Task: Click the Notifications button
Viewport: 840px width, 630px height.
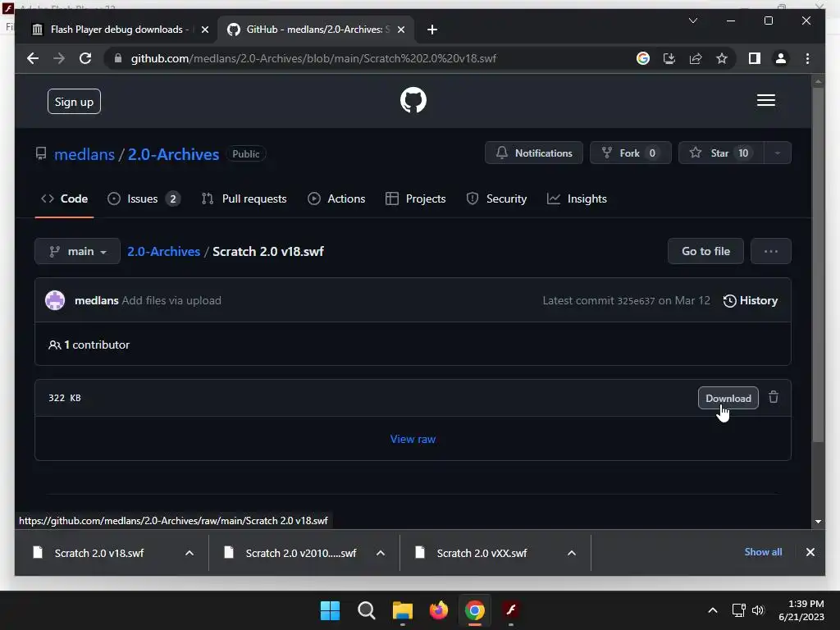Action: point(533,153)
